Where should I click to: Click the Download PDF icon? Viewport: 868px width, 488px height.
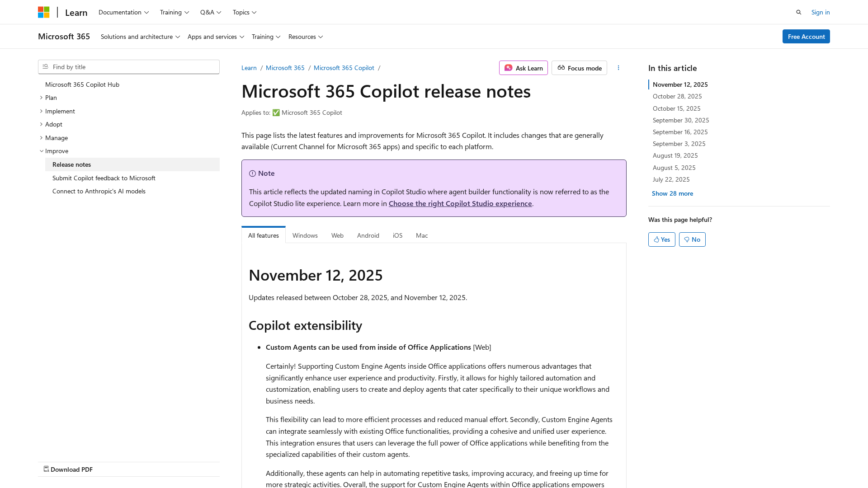46,469
